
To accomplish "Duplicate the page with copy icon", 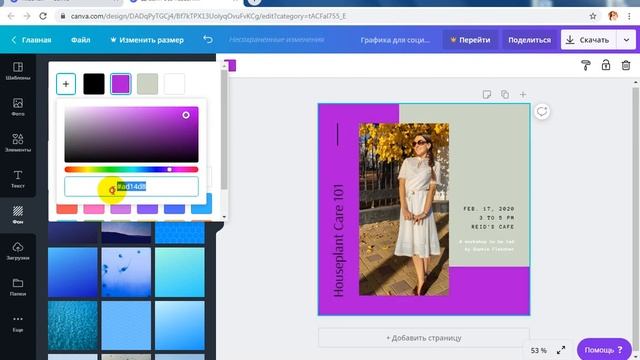I will tap(505, 94).
